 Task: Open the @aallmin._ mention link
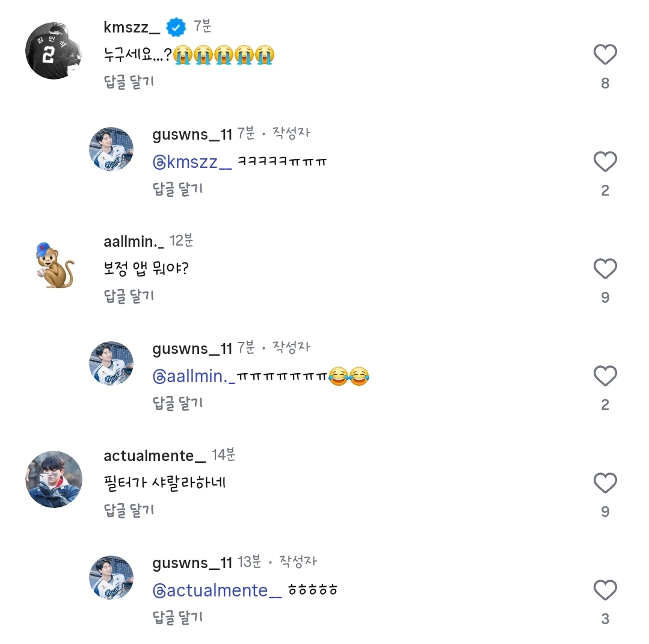click(x=192, y=376)
